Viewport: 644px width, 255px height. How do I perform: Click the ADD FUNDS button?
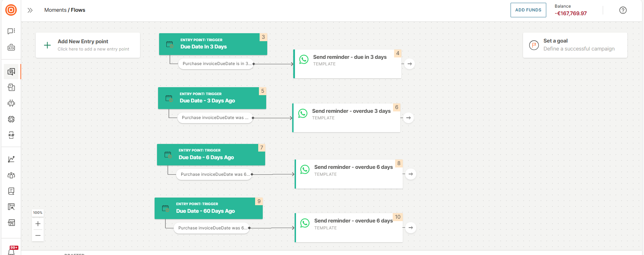point(528,10)
